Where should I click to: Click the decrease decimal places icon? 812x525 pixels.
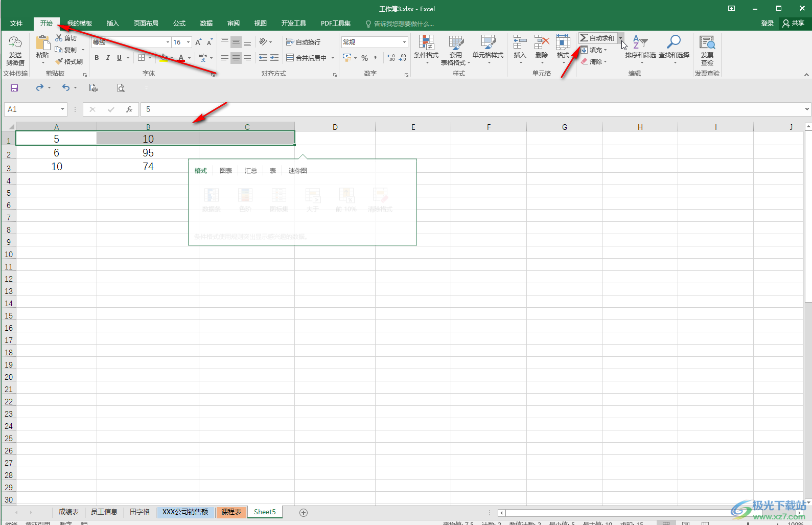(403, 58)
